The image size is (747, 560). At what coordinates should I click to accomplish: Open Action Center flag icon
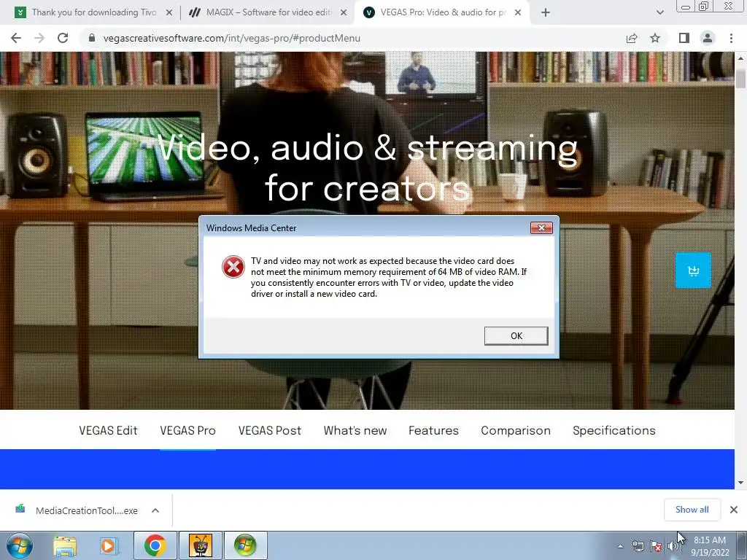pyautogui.click(x=656, y=547)
